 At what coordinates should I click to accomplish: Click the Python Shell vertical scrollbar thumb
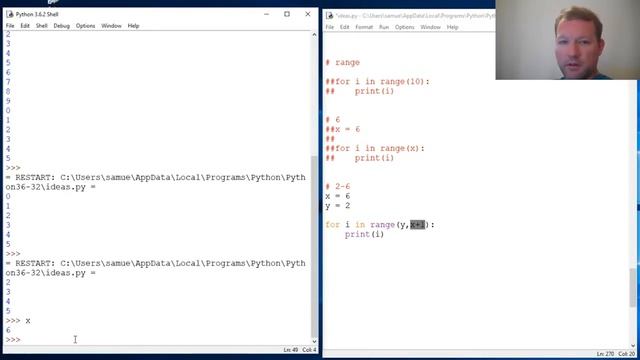click(314, 247)
